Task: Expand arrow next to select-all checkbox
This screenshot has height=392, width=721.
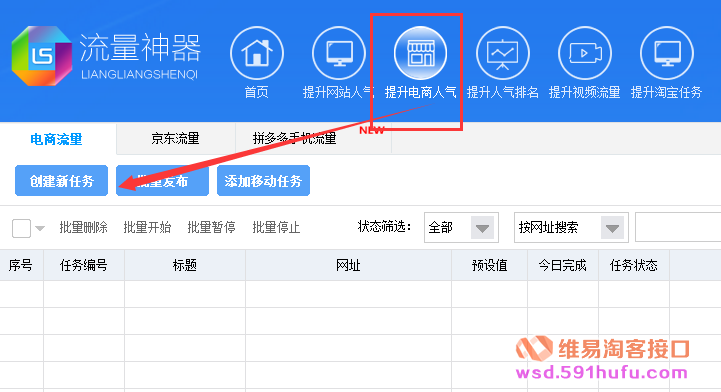Action: [x=40, y=228]
